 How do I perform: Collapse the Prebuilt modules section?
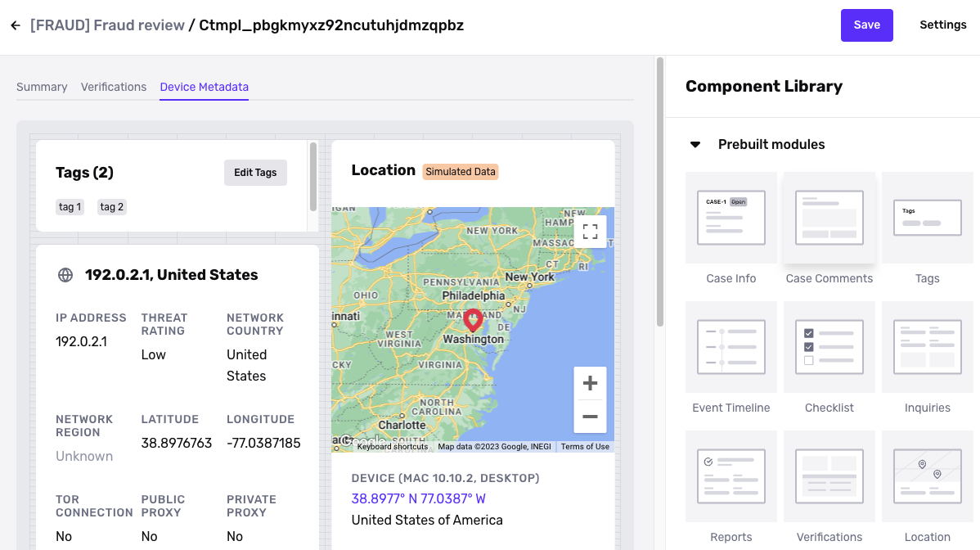click(x=695, y=144)
